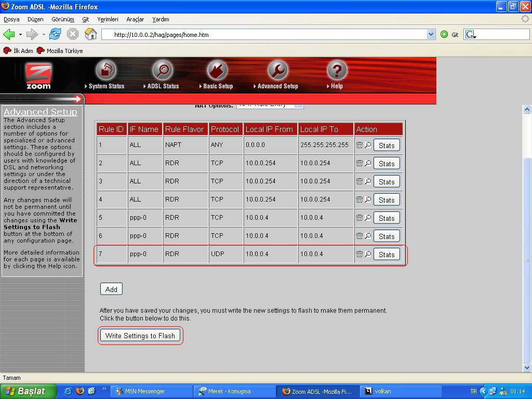Click the System Status navigation icon
532x399 pixels.
pyautogui.click(x=106, y=70)
